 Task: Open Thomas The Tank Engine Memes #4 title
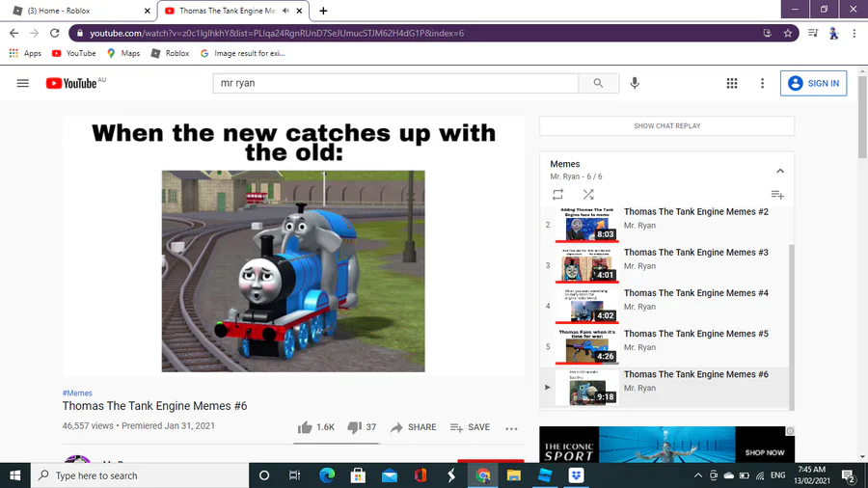click(x=695, y=292)
